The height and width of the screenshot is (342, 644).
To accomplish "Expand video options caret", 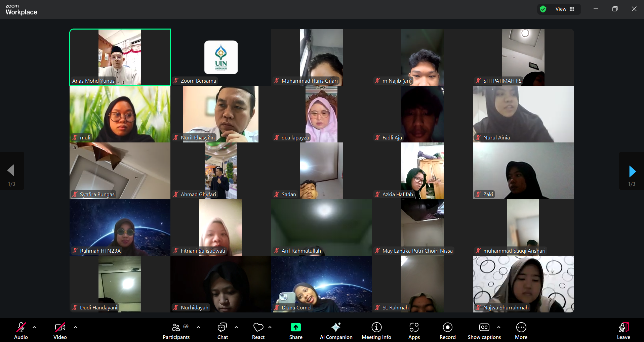I will 76,327.
